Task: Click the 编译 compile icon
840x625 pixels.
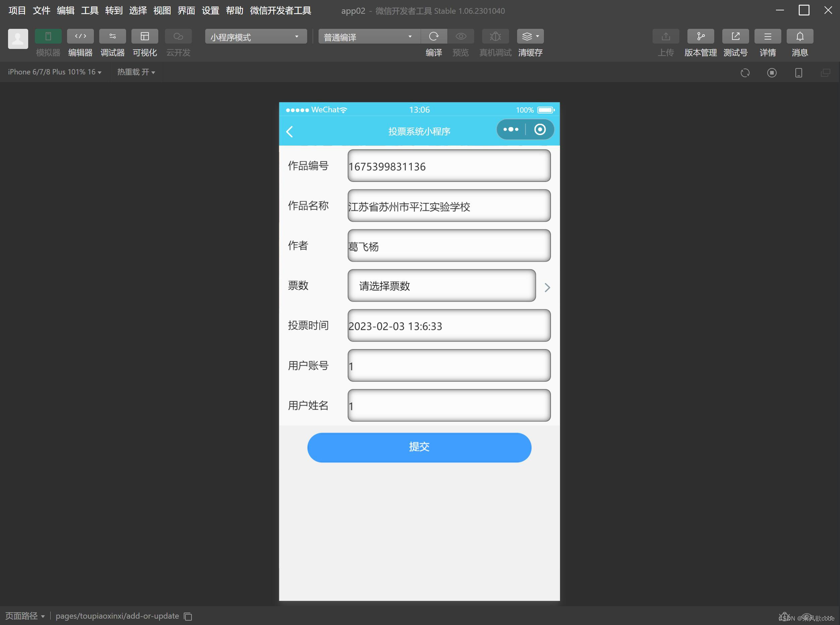Action: [434, 36]
